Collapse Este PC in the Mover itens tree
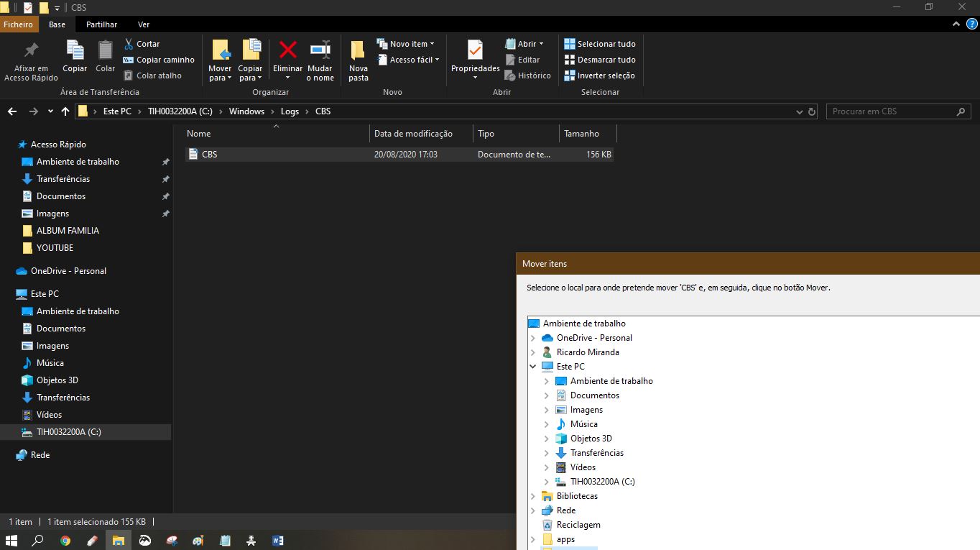The width and height of the screenshot is (980, 550). pyautogui.click(x=532, y=367)
